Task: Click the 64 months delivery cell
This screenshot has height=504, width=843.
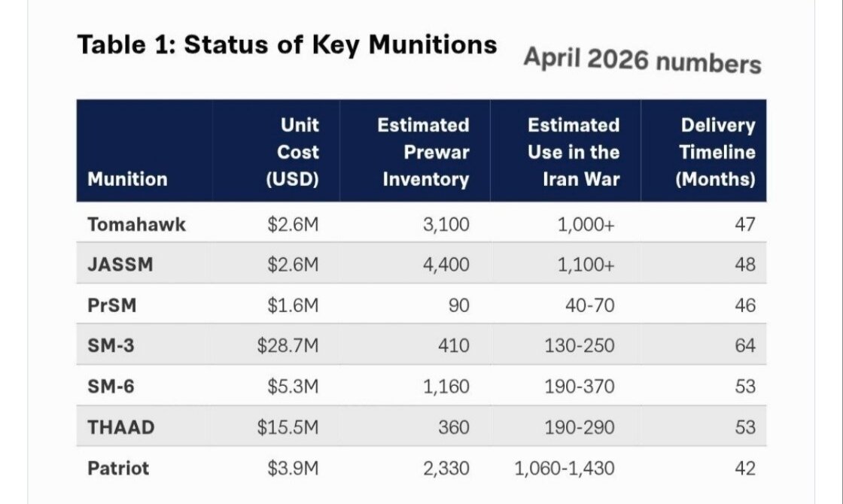Action: 745,345
